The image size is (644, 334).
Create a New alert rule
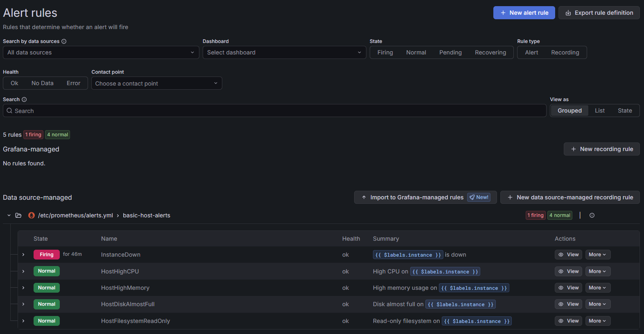[524, 13]
